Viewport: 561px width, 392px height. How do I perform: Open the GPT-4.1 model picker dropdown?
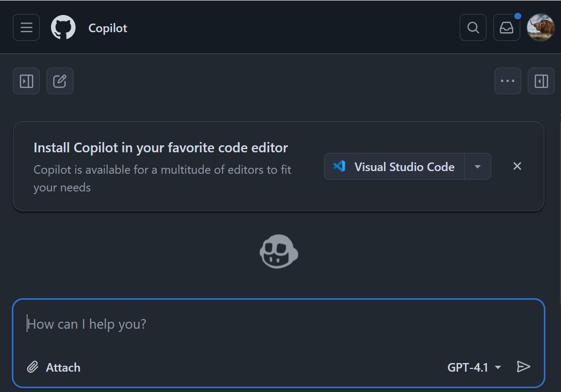click(474, 367)
